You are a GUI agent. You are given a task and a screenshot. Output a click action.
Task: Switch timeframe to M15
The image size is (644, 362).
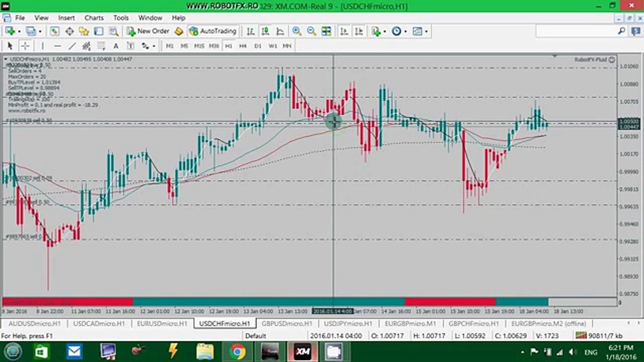coord(199,46)
